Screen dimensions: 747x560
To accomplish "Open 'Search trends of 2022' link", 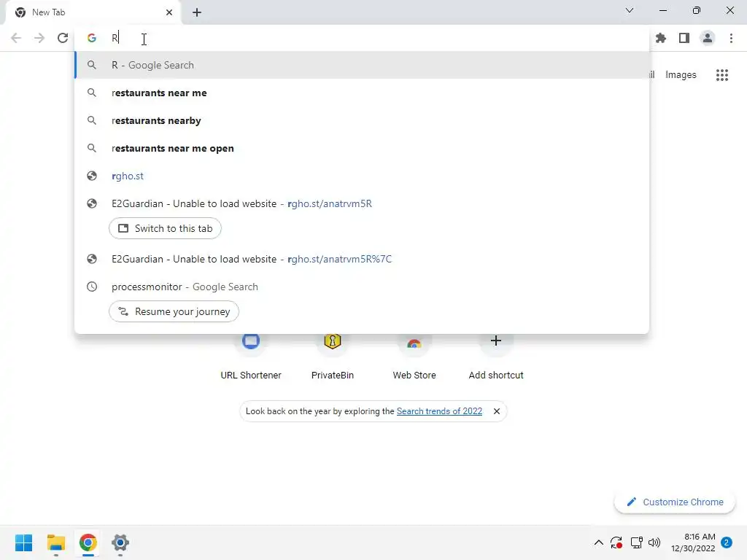I will tap(439, 411).
